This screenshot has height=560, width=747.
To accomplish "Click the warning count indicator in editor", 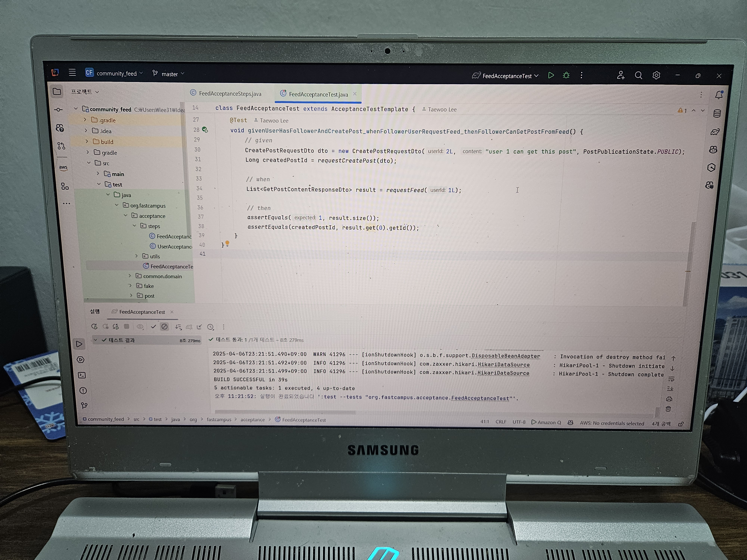I will [682, 110].
